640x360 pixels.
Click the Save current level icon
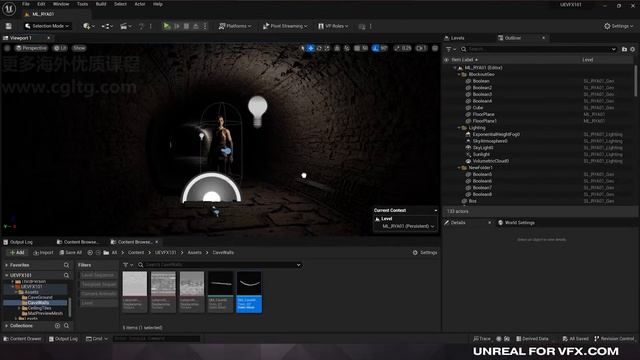point(9,26)
